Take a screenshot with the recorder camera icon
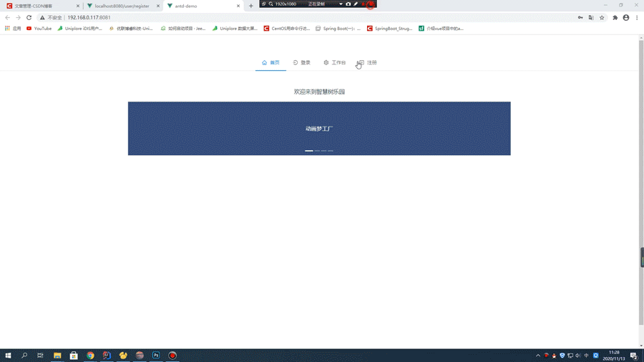Screen dimensions: 644x362 tap(348, 4)
